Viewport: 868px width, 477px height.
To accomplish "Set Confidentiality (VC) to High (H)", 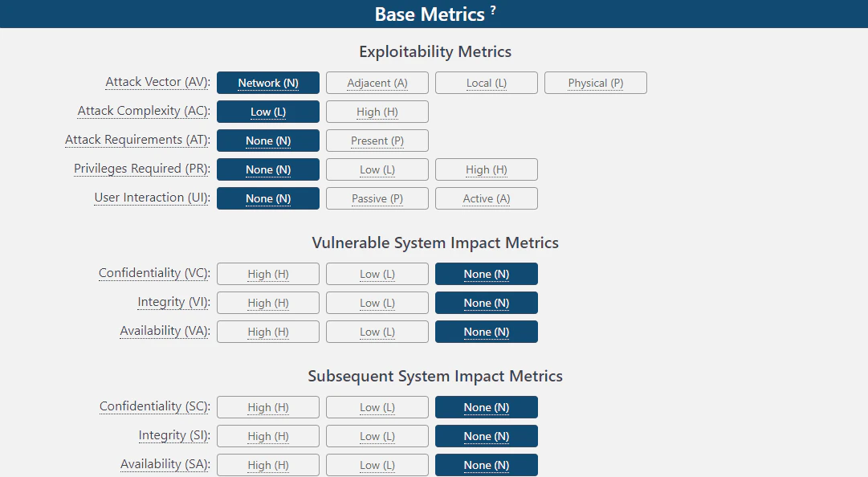I will (268, 274).
